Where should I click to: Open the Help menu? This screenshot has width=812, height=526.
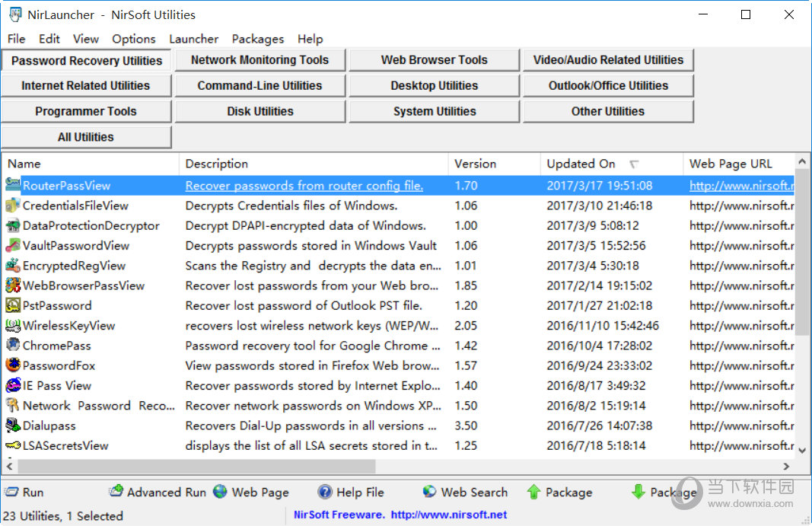click(310, 39)
